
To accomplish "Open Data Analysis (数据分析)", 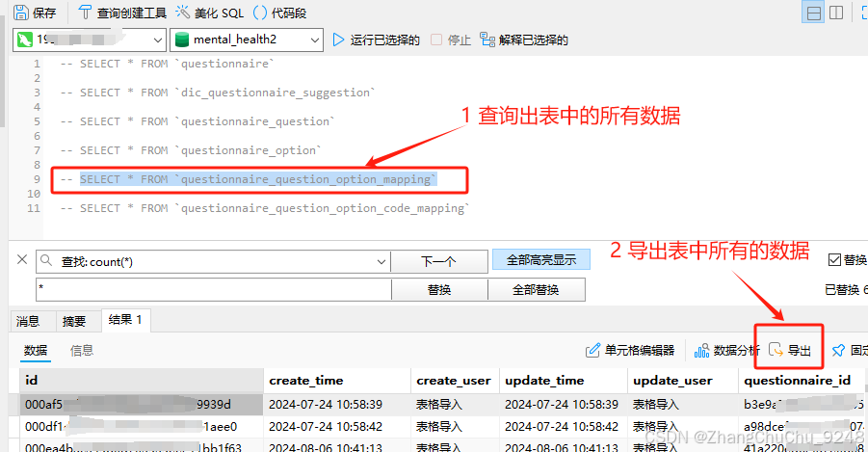I will coord(726,350).
